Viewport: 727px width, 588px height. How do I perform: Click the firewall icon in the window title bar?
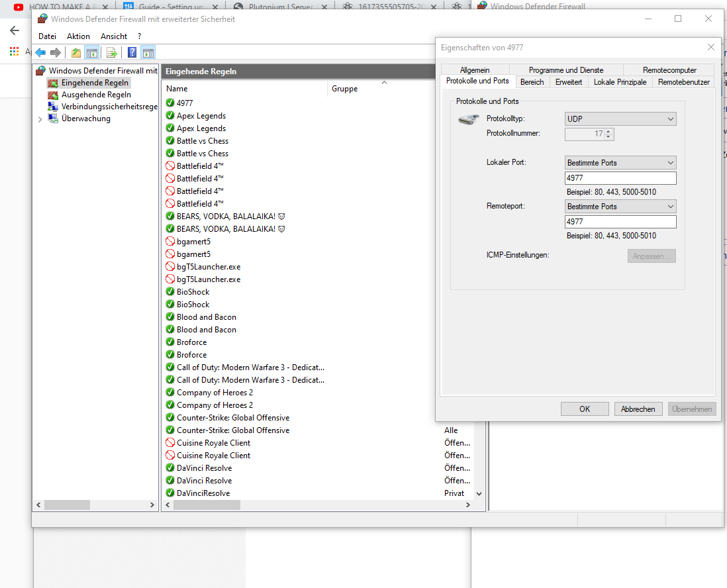(x=42, y=19)
